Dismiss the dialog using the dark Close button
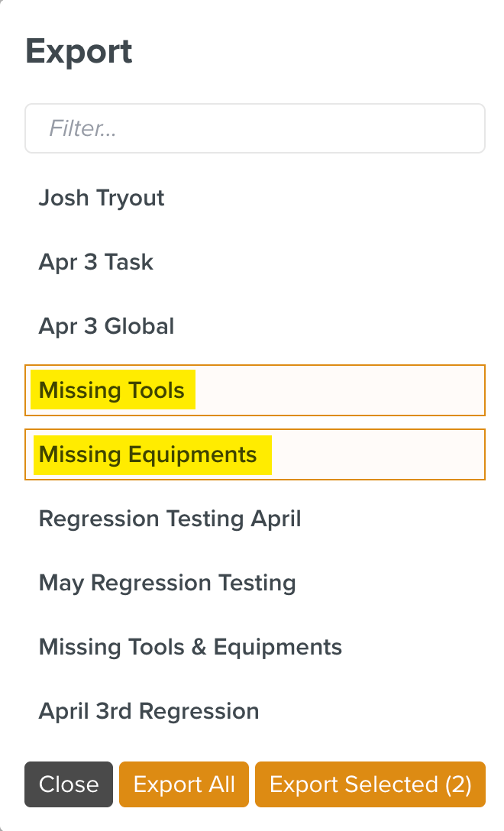504x831 pixels. pos(69,784)
